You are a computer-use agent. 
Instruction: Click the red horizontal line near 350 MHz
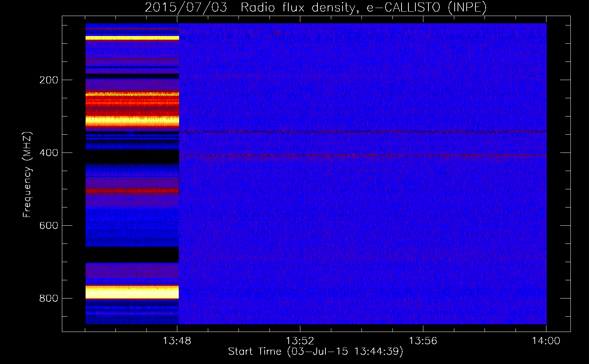tap(363, 132)
